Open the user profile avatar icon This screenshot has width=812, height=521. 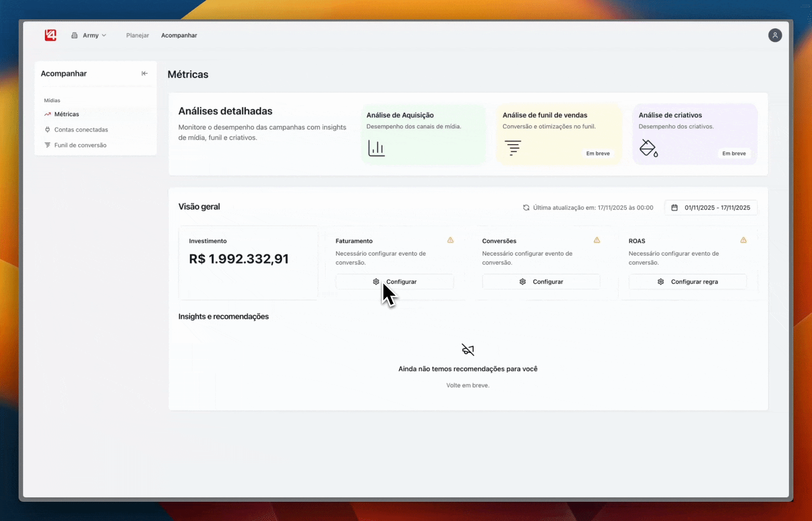tap(775, 35)
